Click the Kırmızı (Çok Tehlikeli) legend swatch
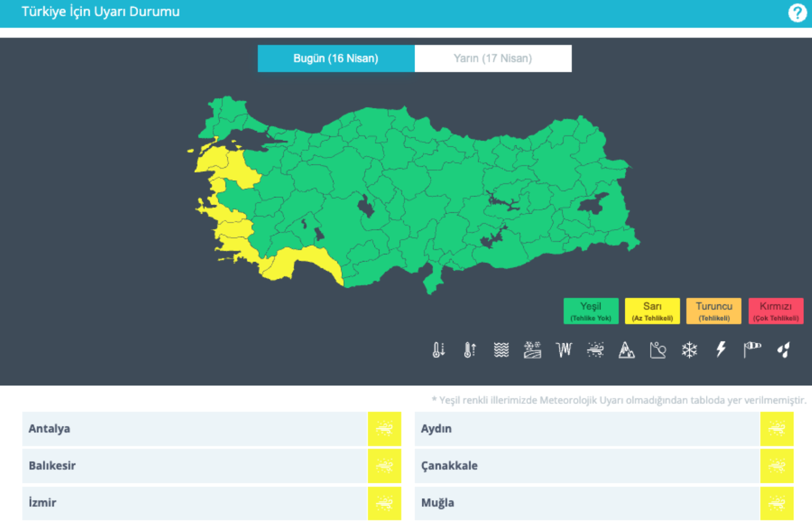 coord(775,311)
